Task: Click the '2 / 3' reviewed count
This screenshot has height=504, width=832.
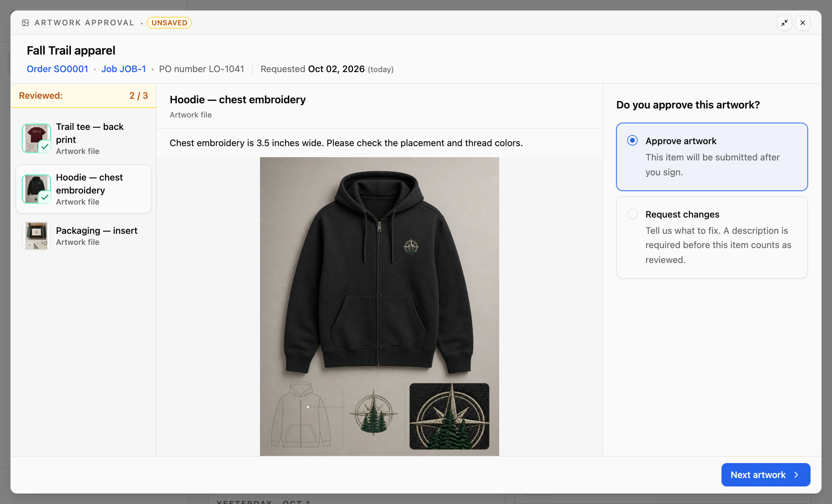Action: coord(138,95)
